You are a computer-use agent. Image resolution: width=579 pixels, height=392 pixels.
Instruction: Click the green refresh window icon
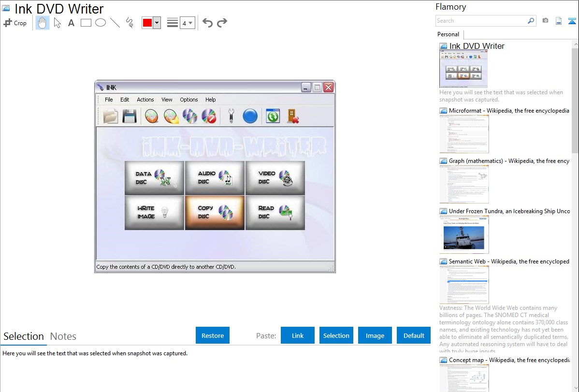tap(273, 116)
